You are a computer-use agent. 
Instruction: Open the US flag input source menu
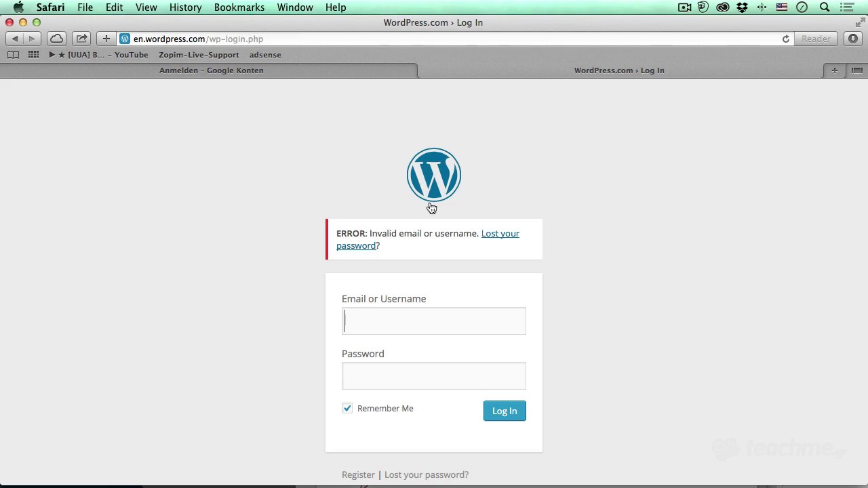pos(782,7)
